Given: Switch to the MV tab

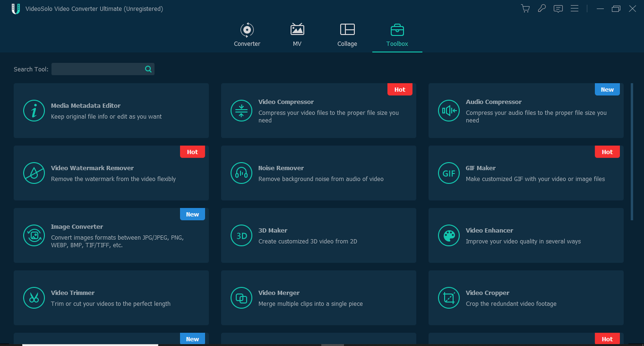Looking at the screenshot, I should coord(297,35).
